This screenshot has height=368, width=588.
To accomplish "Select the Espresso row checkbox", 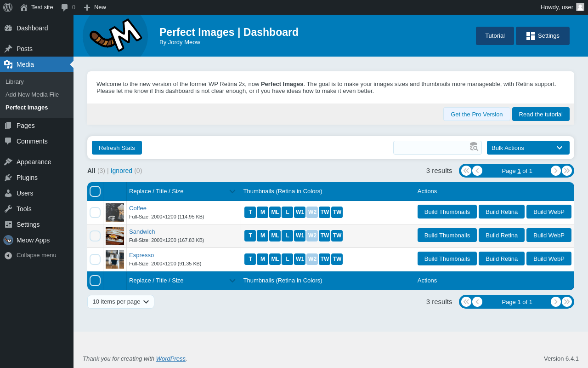I will click(x=95, y=259).
